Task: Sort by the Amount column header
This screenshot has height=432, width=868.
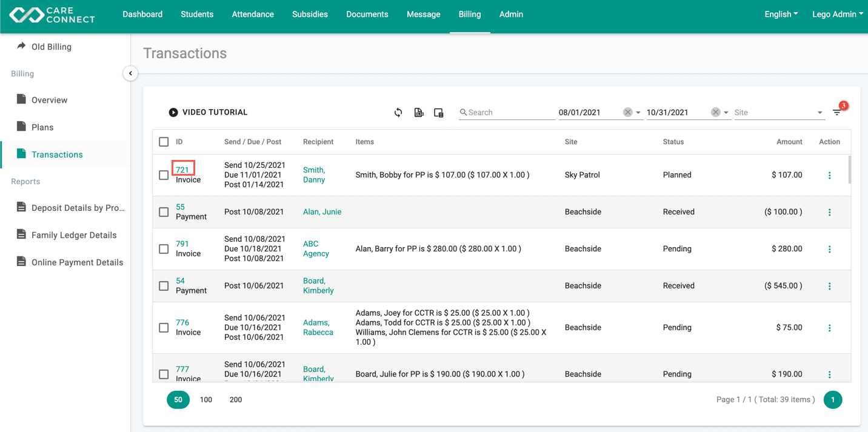Action: click(x=789, y=142)
